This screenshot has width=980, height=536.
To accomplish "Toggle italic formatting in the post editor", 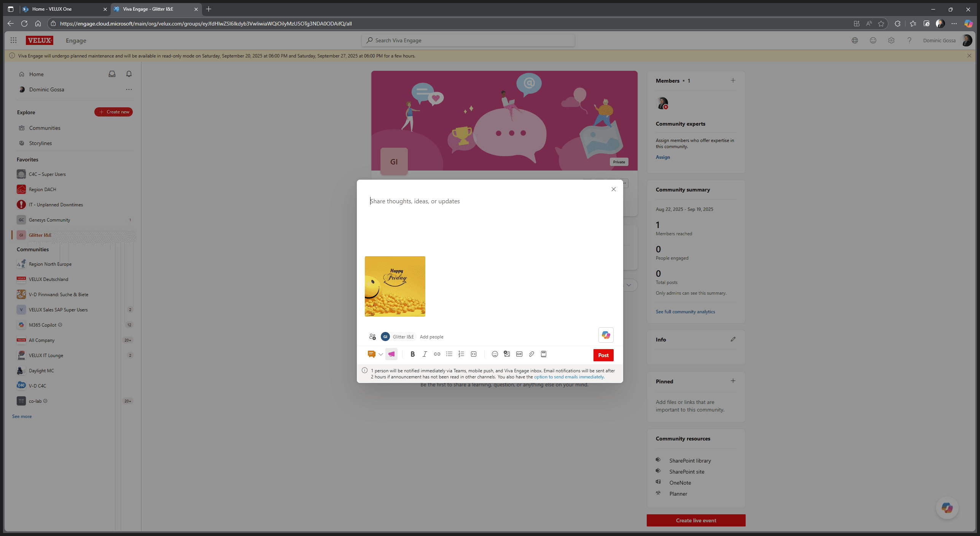I will click(425, 354).
